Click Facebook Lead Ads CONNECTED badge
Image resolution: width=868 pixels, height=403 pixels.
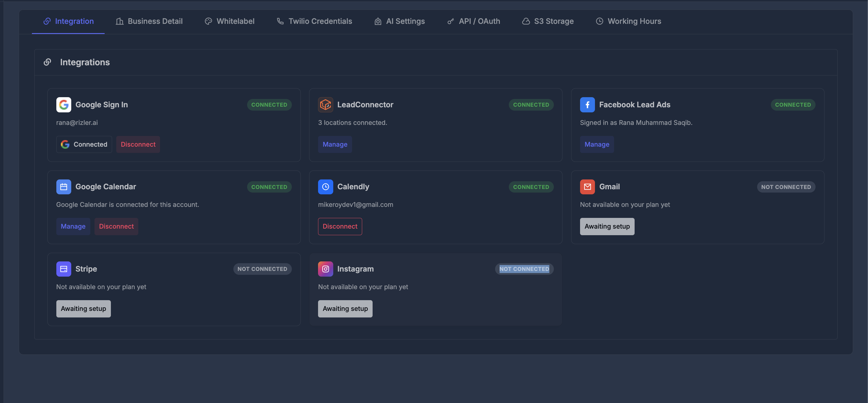point(793,105)
